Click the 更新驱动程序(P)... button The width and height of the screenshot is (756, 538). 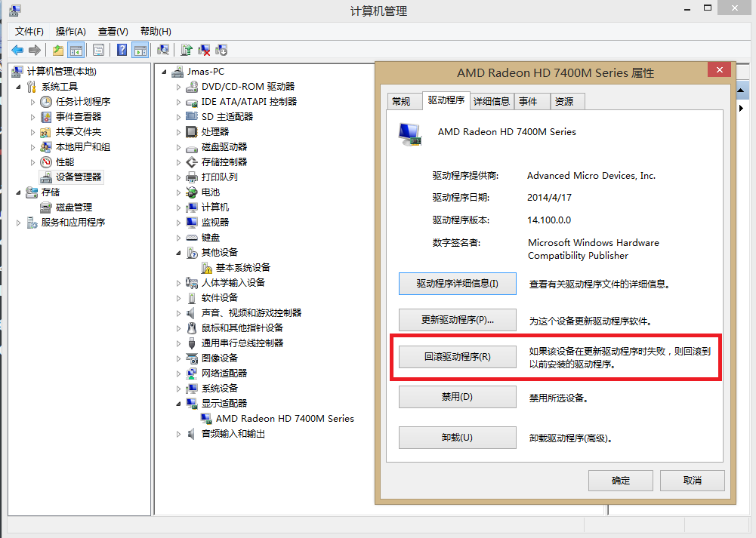457,320
